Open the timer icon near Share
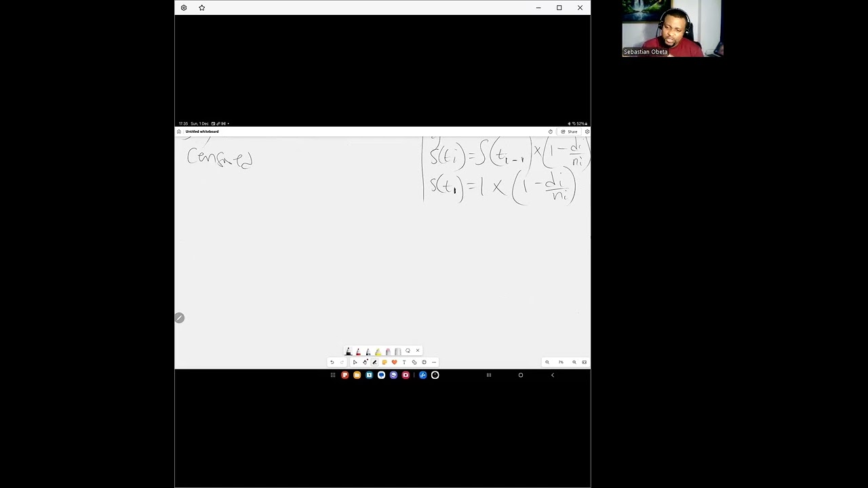 [550, 131]
